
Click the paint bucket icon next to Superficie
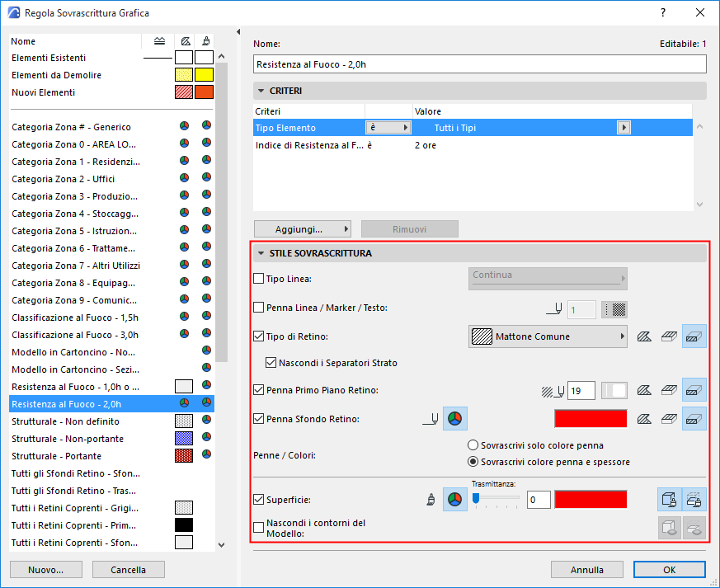pyautogui.click(x=431, y=500)
